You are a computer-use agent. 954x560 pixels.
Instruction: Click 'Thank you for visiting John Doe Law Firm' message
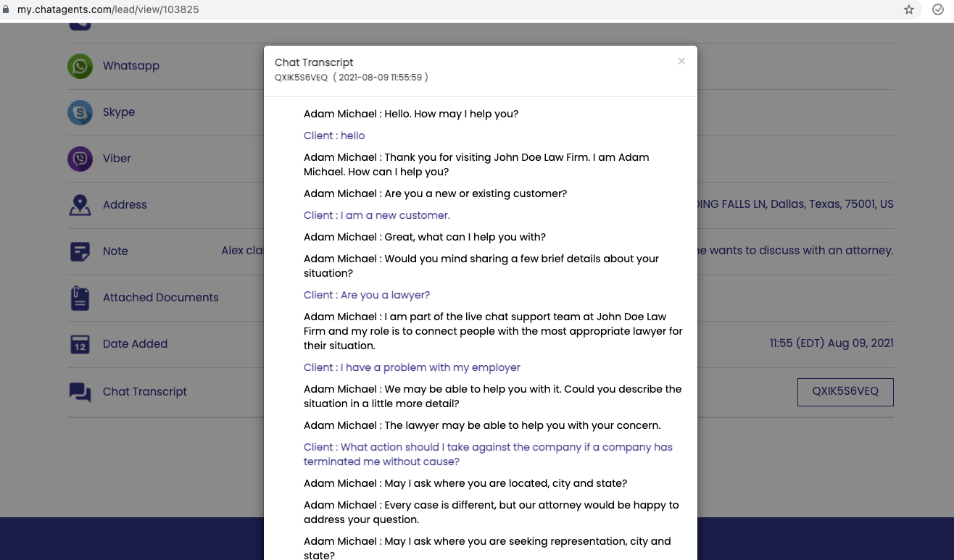tap(476, 164)
